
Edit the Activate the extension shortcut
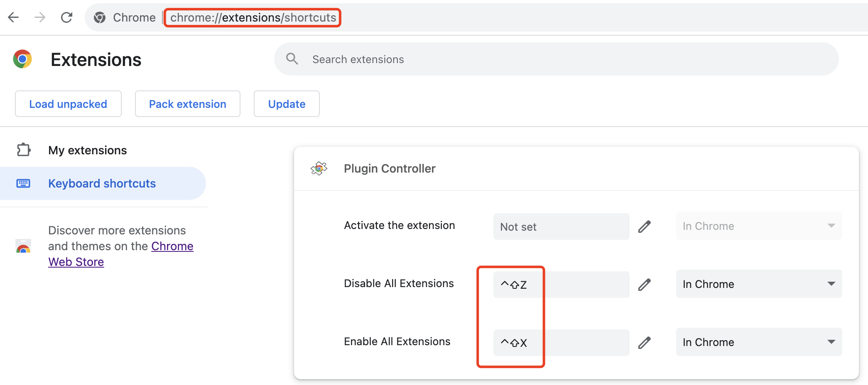pyautogui.click(x=644, y=227)
